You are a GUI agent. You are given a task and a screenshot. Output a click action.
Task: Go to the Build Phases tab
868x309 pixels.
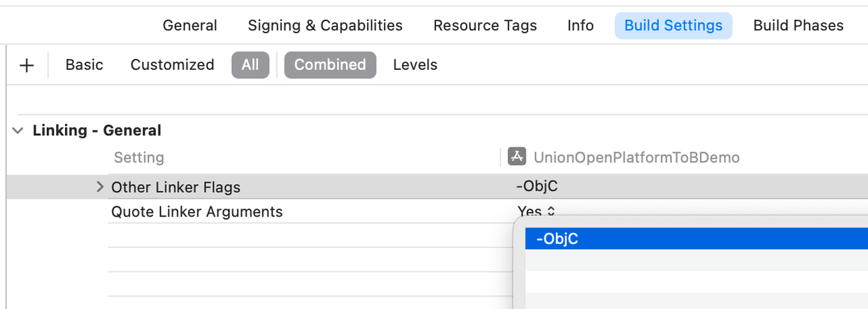click(x=798, y=26)
